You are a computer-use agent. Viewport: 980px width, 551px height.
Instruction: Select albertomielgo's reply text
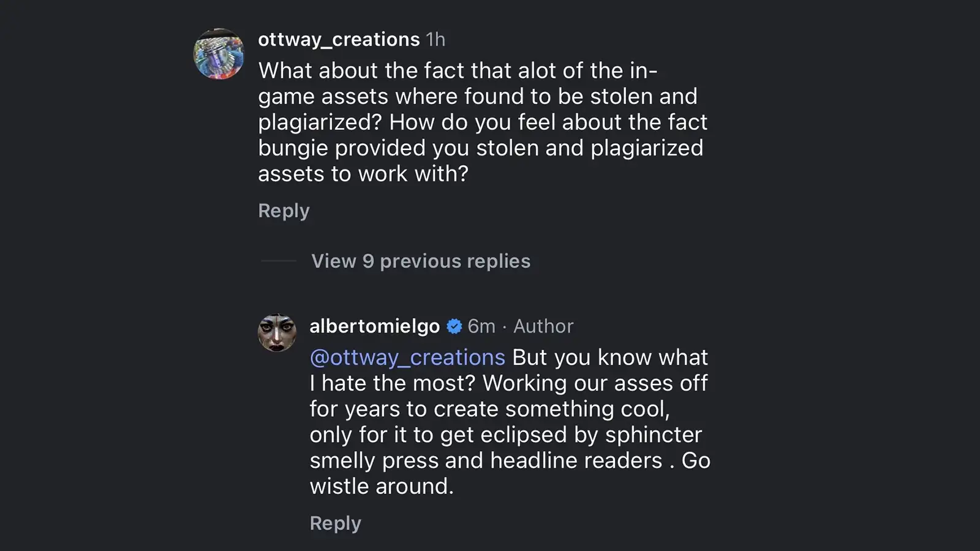tap(508, 422)
